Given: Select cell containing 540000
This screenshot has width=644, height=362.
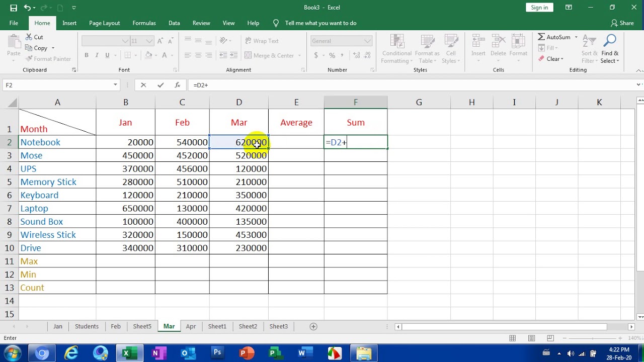Looking at the screenshot, I should point(182,142).
